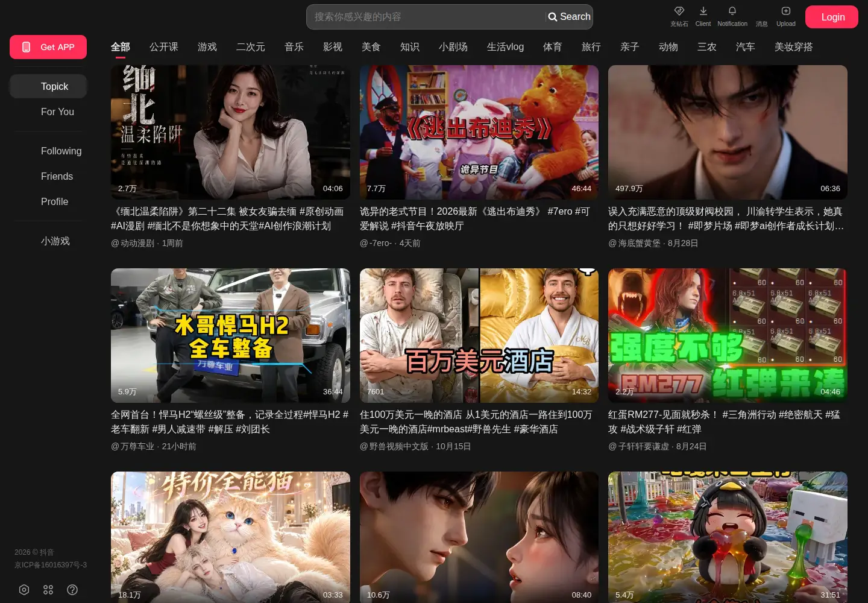Switch to the 影视 tab
The width and height of the screenshot is (868, 603).
[x=333, y=47]
